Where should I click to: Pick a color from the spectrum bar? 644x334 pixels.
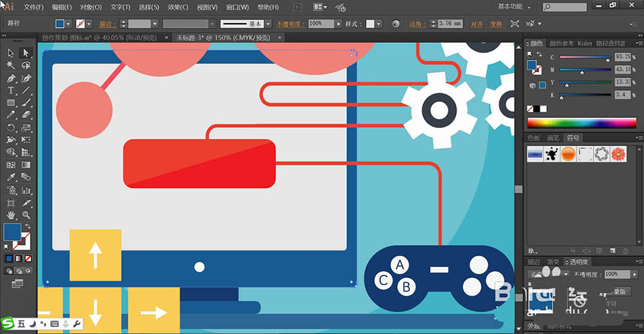point(582,123)
